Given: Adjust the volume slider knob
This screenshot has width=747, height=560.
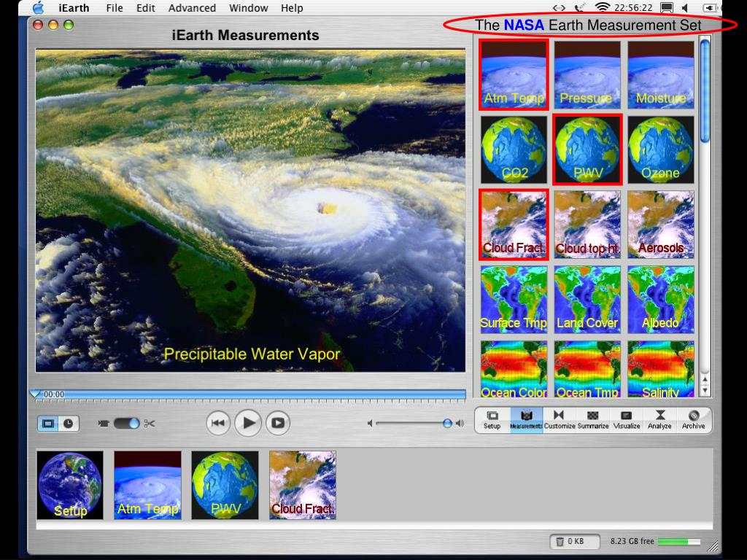Looking at the screenshot, I should pos(447,423).
